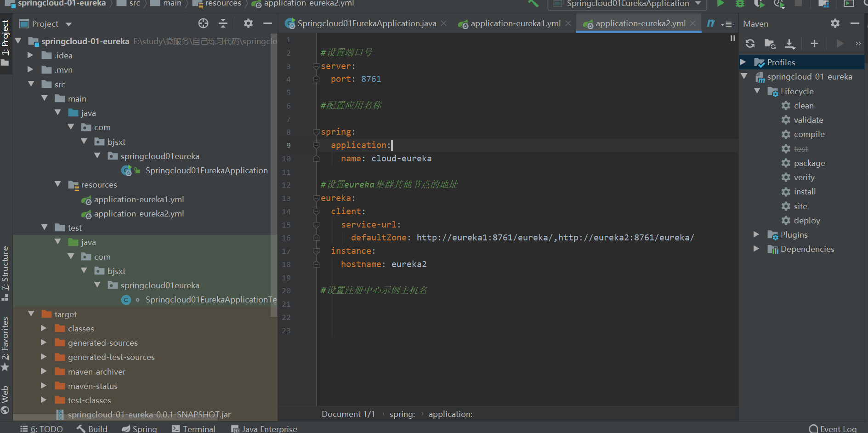Screen dimensions: 868x433
Task: Hide the Project panel with minus icon
Action: (267, 23)
